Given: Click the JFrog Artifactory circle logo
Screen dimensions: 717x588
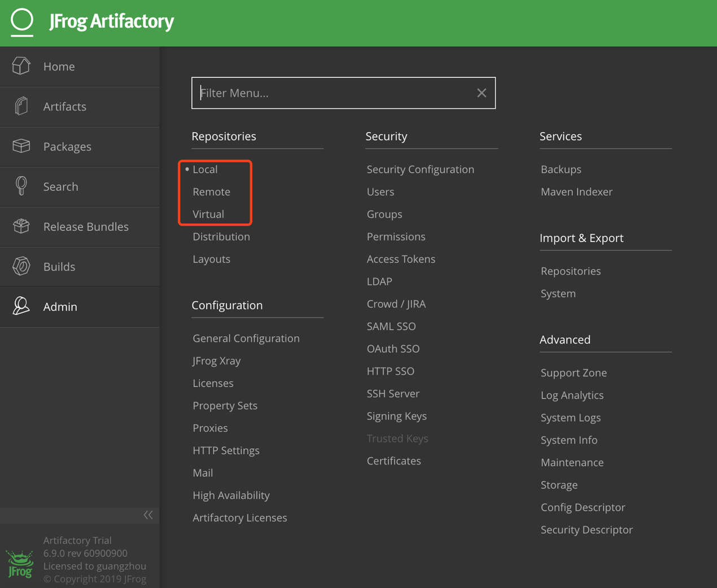Looking at the screenshot, I should [x=22, y=21].
